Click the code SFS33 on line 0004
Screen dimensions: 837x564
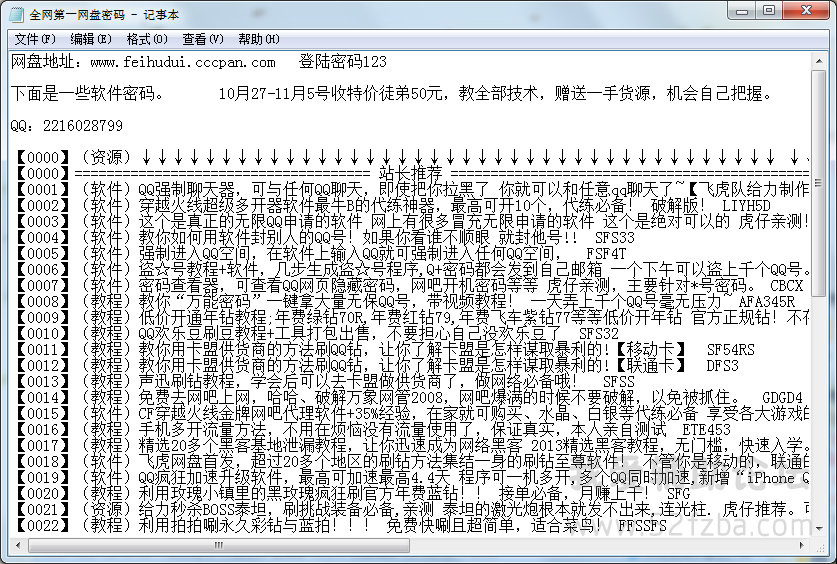(x=614, y=238)
